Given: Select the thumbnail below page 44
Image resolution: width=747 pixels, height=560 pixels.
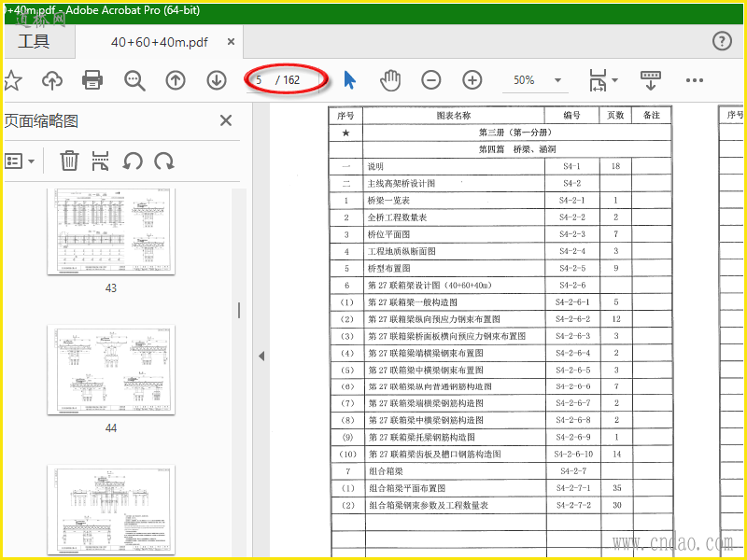Looking at the screenshot, I should click(x=111, y=509).
